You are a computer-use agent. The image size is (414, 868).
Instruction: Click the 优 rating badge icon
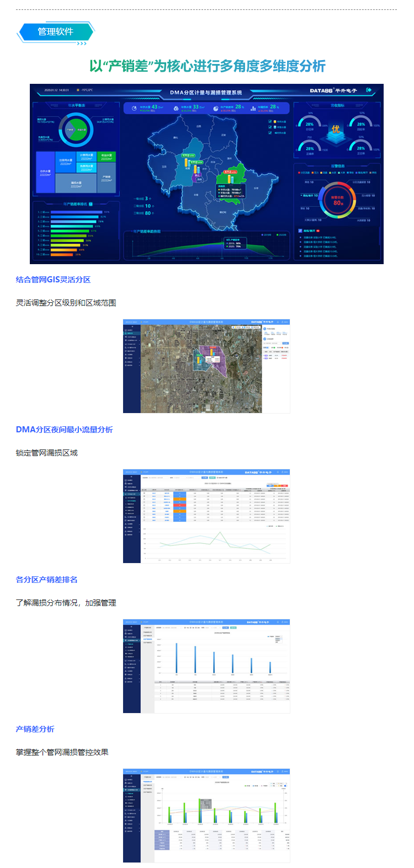(x=336, y=129)
